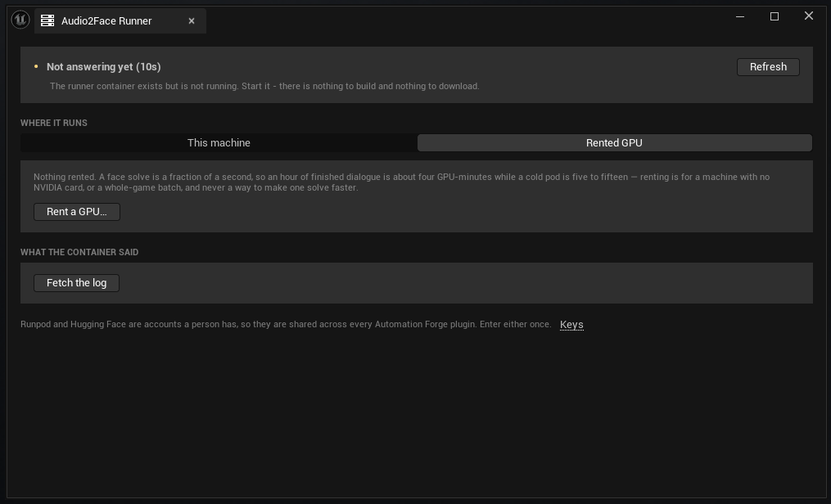This screenshot has height=504, width=831.
Task: Click the 'The runner container exists' message
Action: pyautogui.click(x=264, y=86)
